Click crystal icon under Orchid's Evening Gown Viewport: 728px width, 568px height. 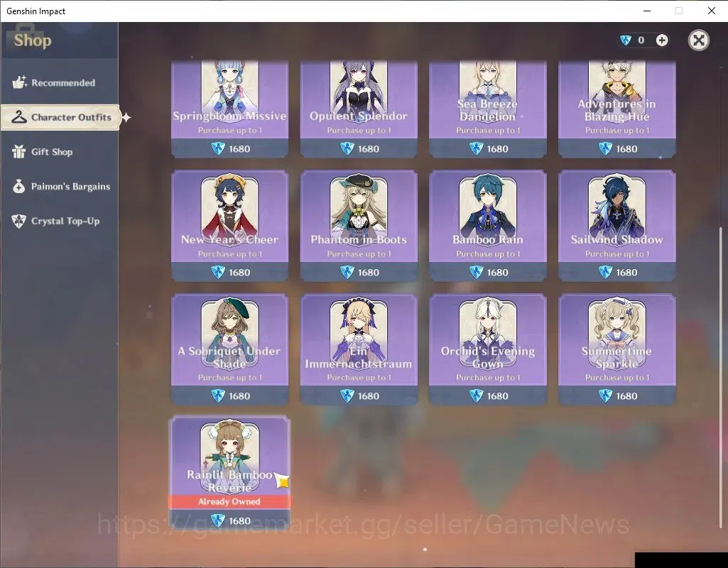click(x=476, y=396)
